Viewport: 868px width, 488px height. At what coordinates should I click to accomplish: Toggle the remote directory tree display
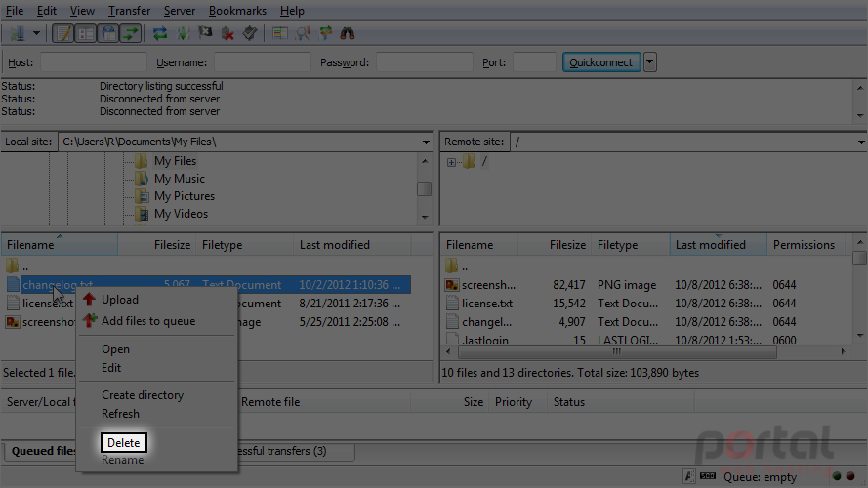[x=108, y=34]
